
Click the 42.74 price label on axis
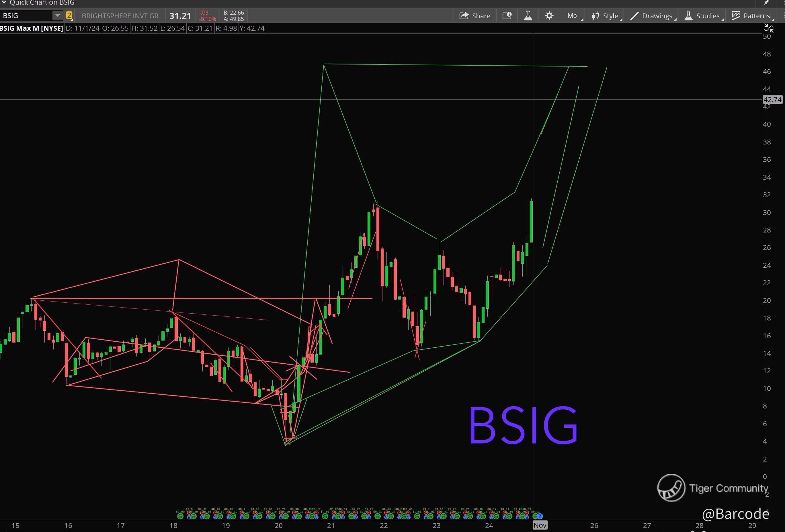pyautogui.click(x=772, y=100)
